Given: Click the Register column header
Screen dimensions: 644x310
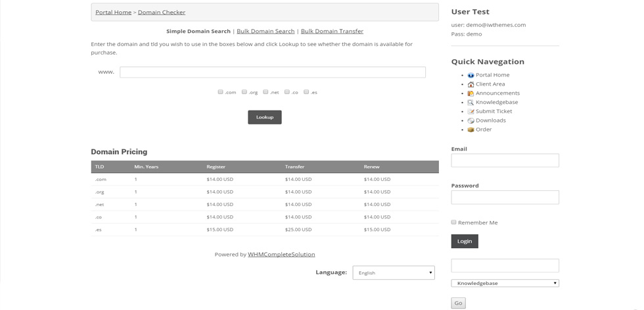Looking at the screenshot, I should tap(216, 167).
